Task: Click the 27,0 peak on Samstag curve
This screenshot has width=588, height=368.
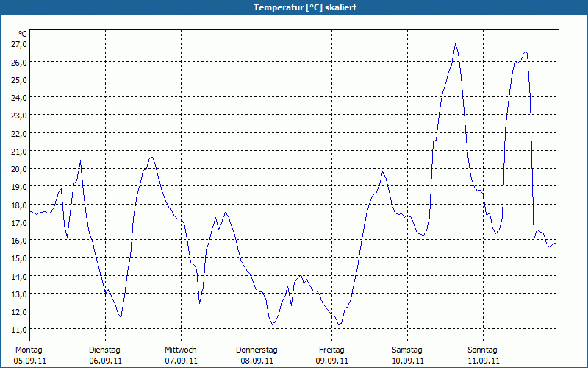Action: [x=455, y=43]
